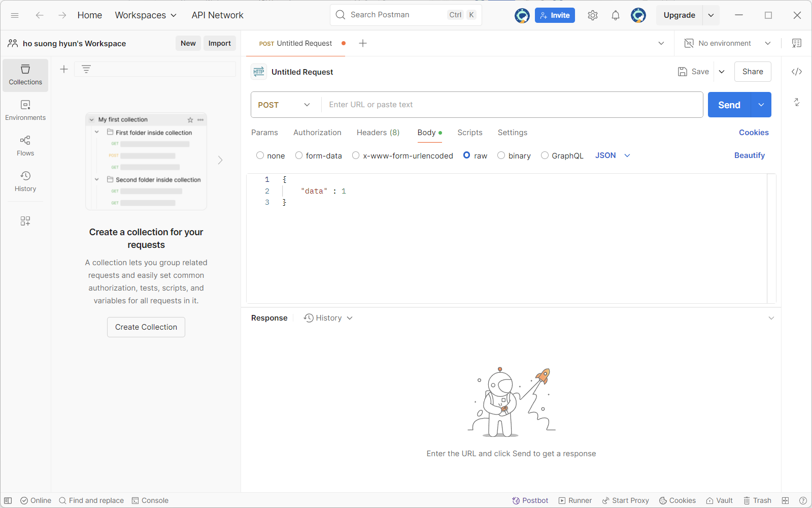Screen dimensions: 812x508
Task: Open Trash in the status bar
Action: pos(757,500)
